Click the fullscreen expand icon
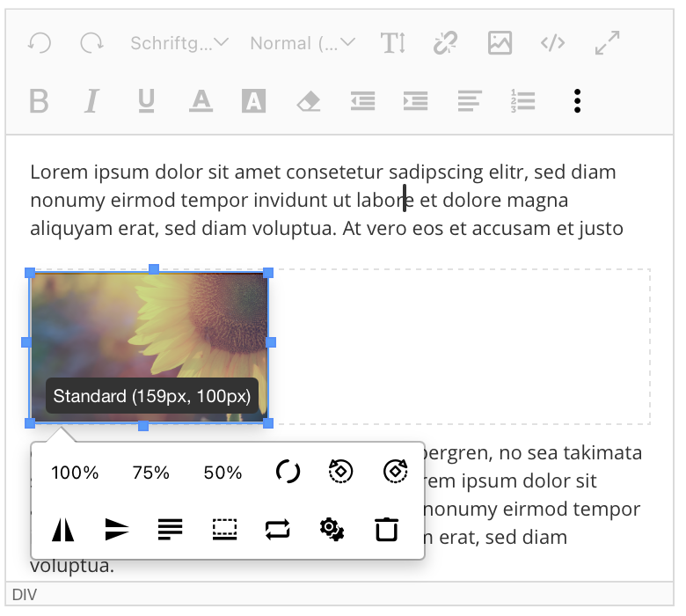 (607, 43)
